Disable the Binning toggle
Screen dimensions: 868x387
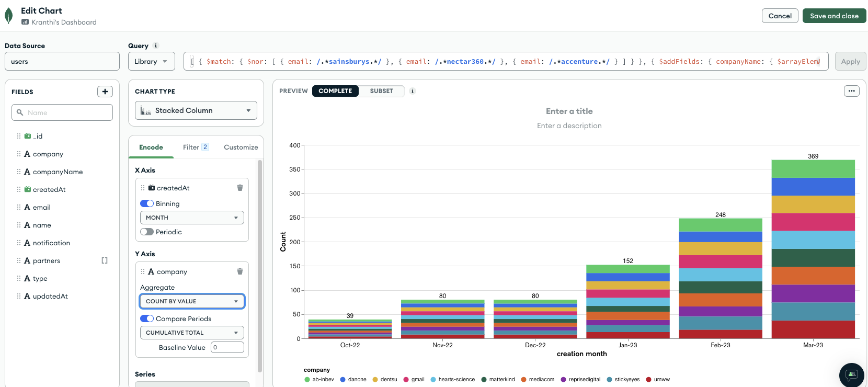coord(147,203)
